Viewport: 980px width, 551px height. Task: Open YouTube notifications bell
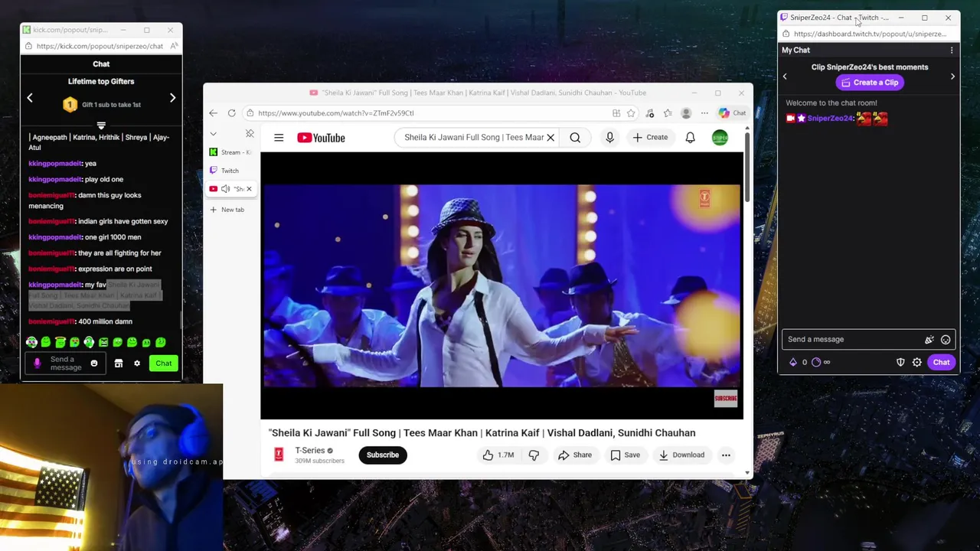[690, 138]
